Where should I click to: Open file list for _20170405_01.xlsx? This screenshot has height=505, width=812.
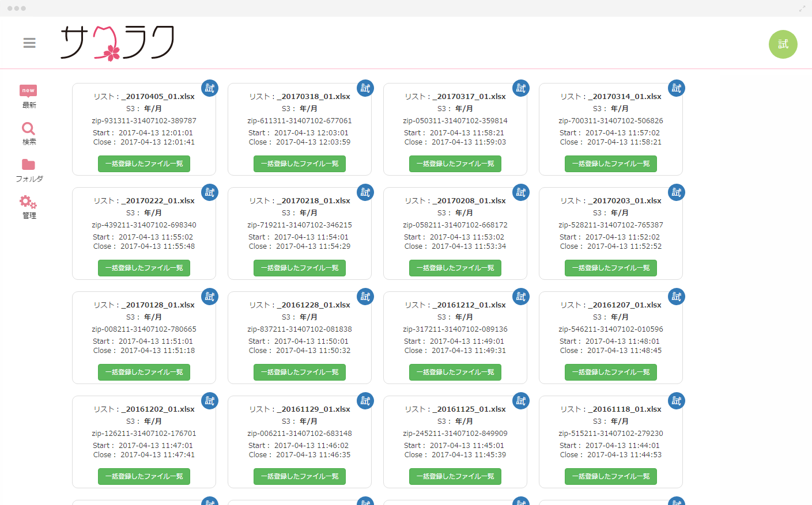(144, 164)
